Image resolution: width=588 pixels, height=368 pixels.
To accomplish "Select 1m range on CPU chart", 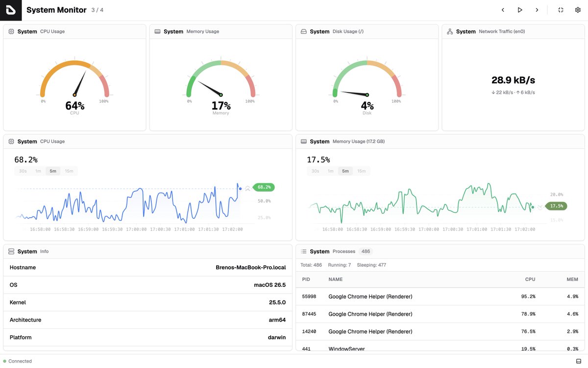I will point(38,171).
